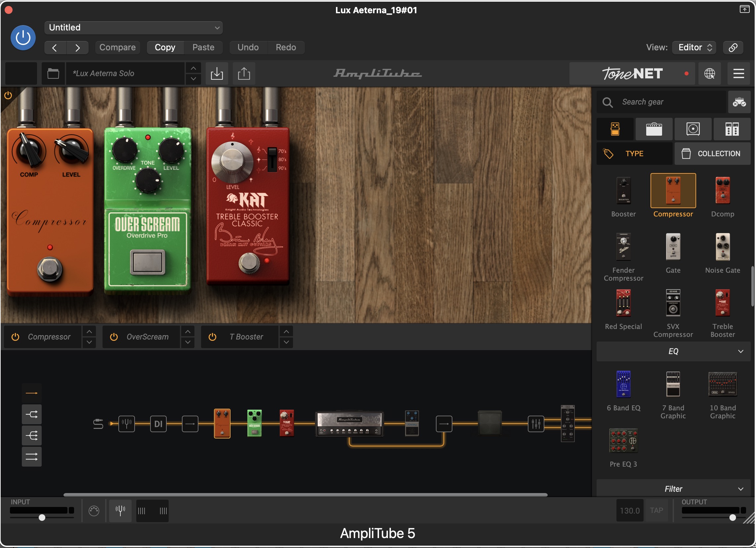This screenshot has height=548, width=756.
Task: Click the Compare button
Action: click(117, 47)
